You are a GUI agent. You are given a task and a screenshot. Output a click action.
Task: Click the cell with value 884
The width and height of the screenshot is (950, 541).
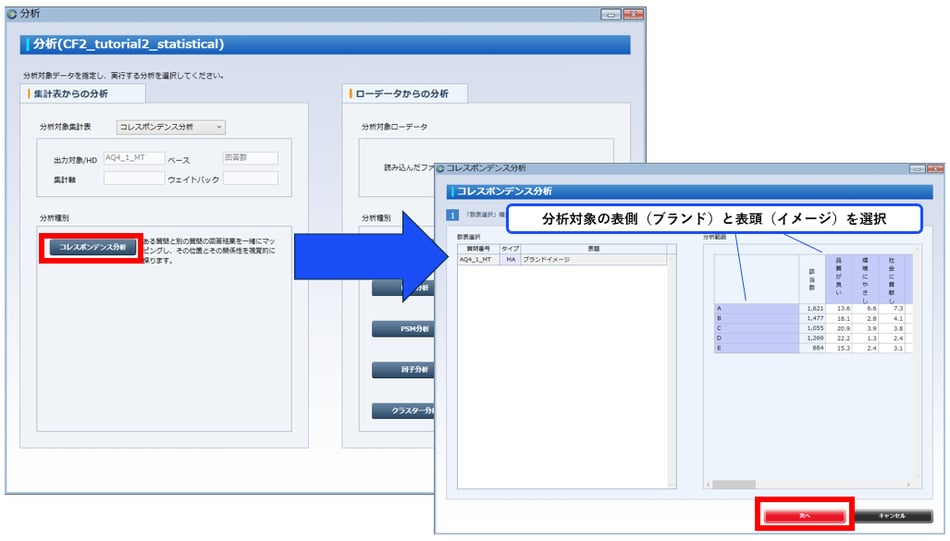click(x=812, y=348)
